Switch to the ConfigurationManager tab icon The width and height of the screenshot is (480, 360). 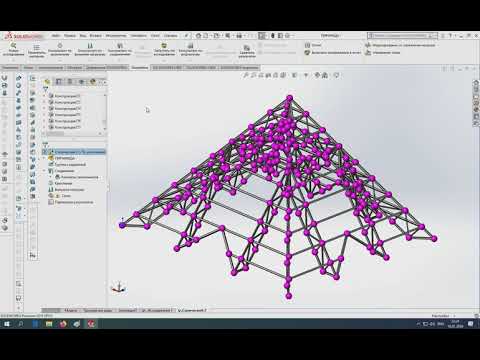(x=70, y=82)
